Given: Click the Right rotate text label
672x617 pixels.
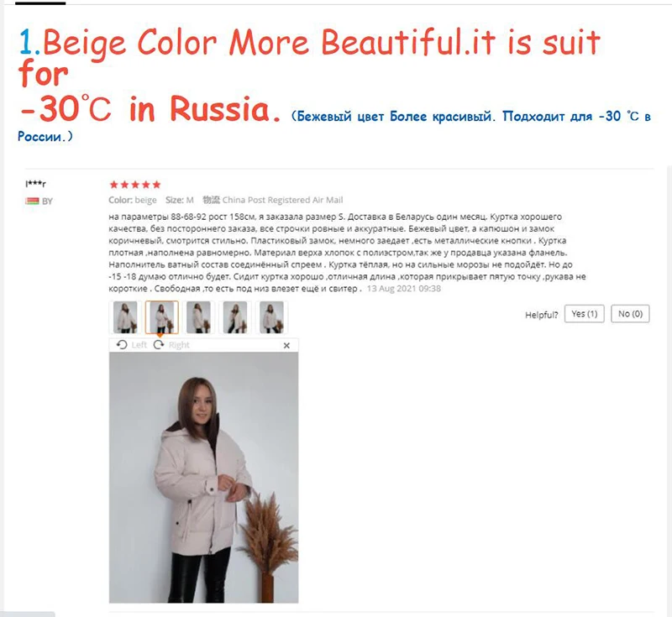Looking at the screenshot, I should tap(179, 345).
